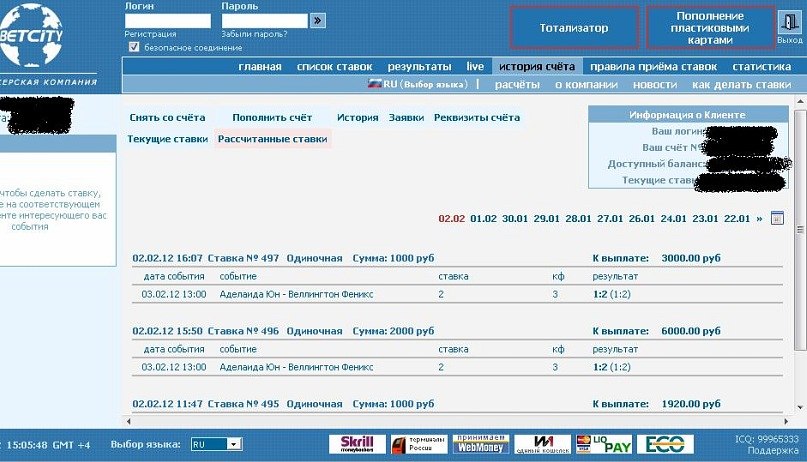Click the Регистрация link
The width and height of the screenshot is (807, 462).
(150, 34)
